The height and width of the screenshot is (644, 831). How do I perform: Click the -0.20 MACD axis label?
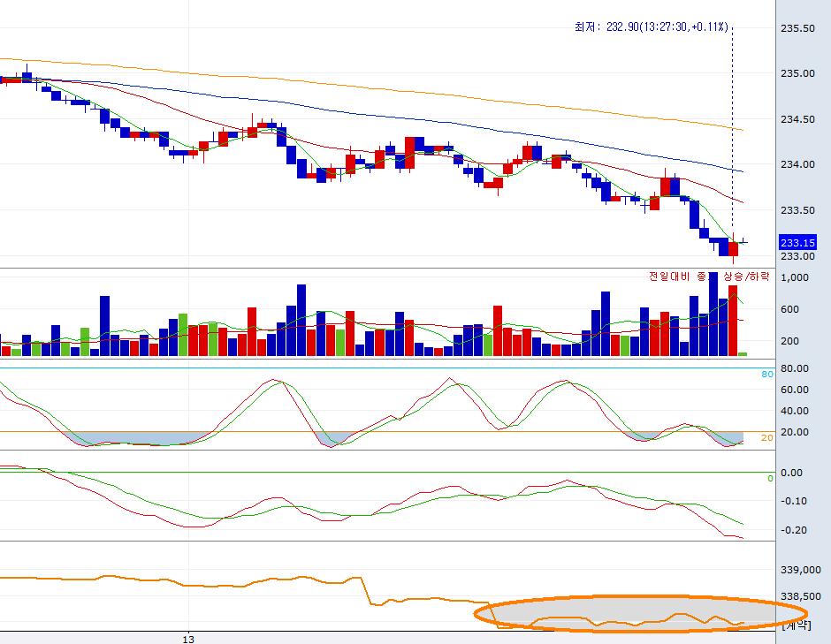point(797,530)
